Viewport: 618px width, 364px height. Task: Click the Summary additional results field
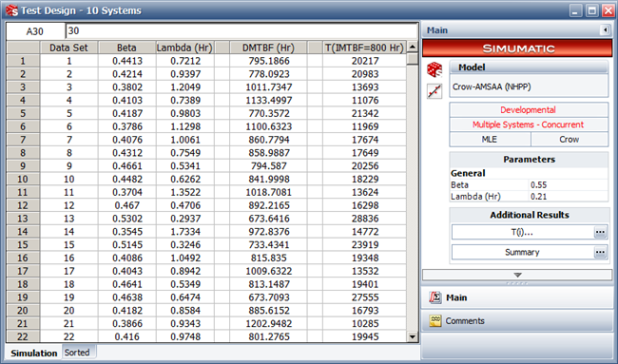(x=522, y=252)
